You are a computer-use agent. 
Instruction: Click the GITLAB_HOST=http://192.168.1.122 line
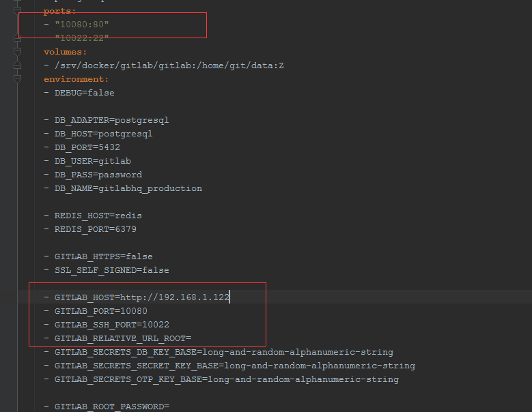[137, 297]
